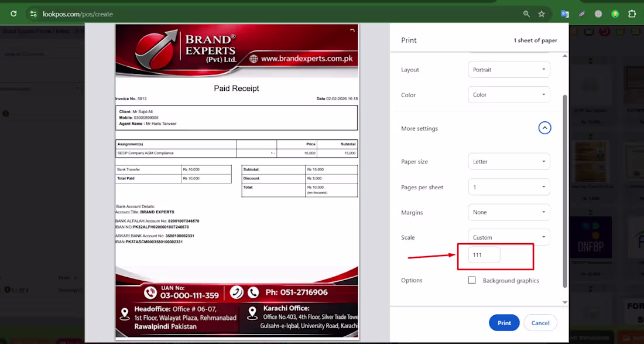The height and width of the screenshot is (344, 644).
Task: Click the Assignment(s) column header
Action: 130,144
